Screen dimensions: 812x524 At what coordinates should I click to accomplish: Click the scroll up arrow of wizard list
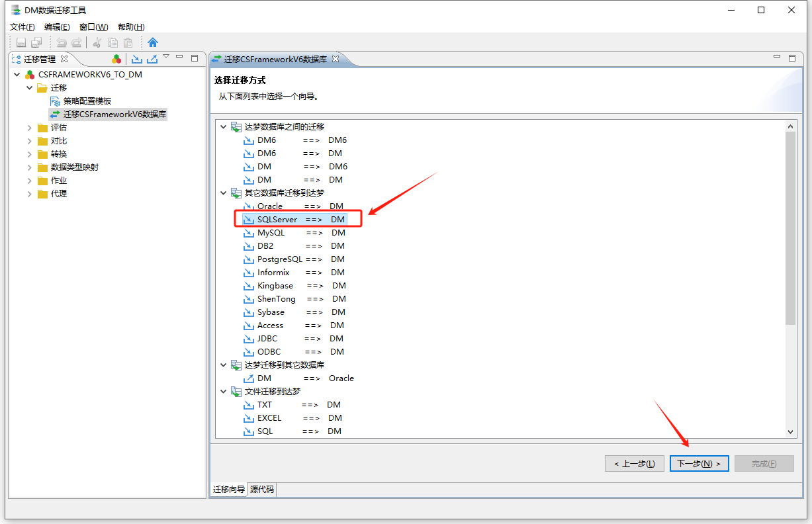pyautogui.click(x=791, y=126)
